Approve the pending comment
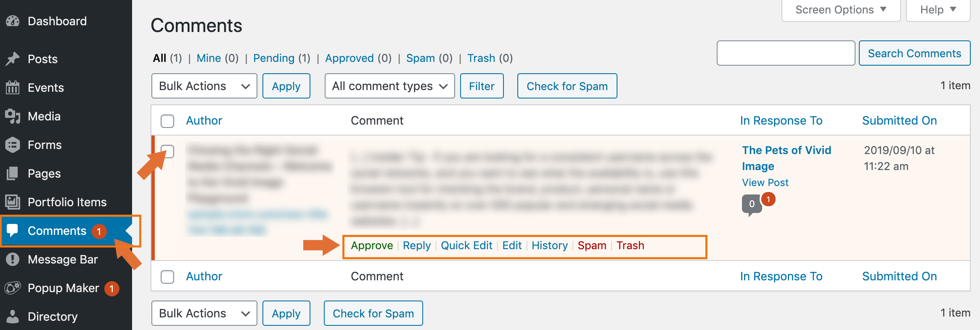980x330 pixels. click(372, 245)
